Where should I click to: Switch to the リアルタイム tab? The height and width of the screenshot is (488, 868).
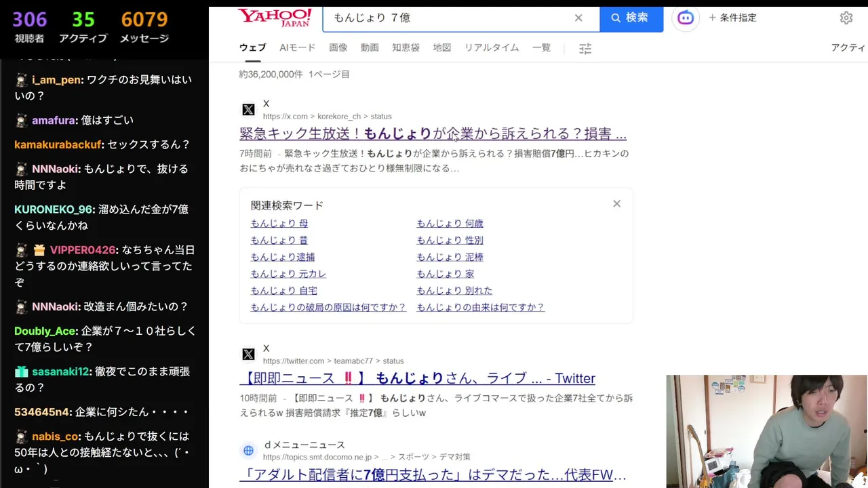[x=491, y=47]
